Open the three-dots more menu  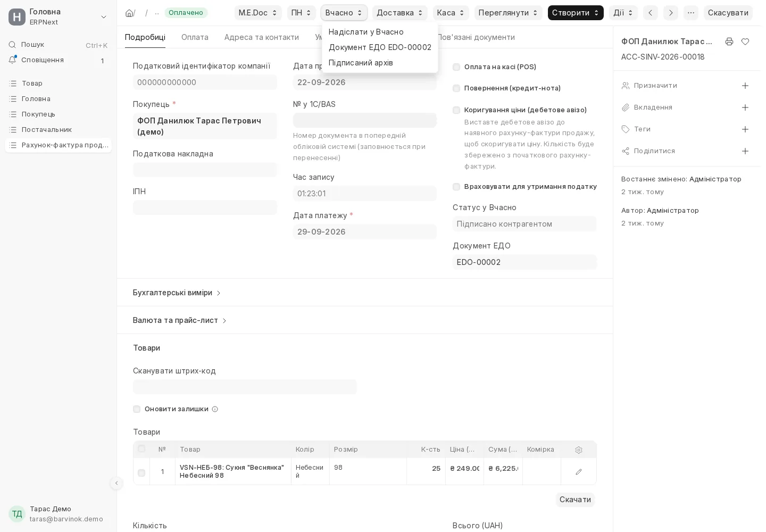click(691, 13)
